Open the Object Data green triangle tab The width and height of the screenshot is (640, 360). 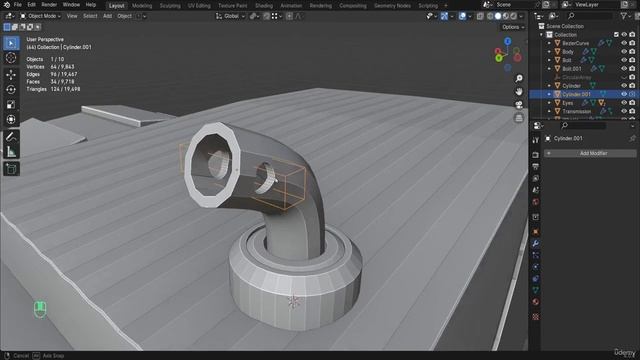(x=536, y=290)
